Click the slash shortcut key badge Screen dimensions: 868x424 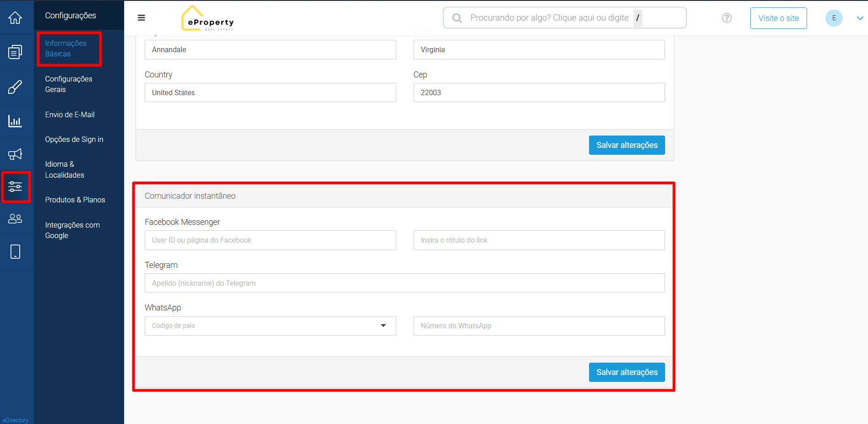tap(638, 18)
